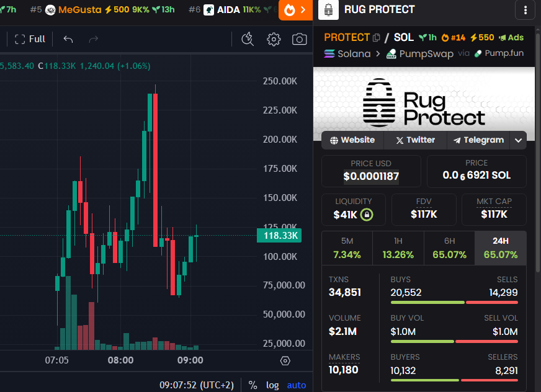The image size is (541, 392).
Task: Toggle log scale on the chart
Action: (272, 385)
